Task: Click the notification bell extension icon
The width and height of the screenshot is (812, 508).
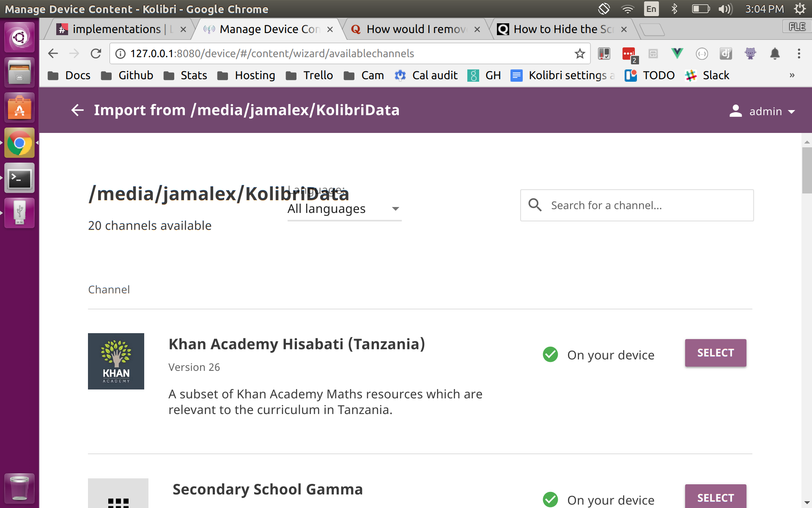Action: coord(775,54)
